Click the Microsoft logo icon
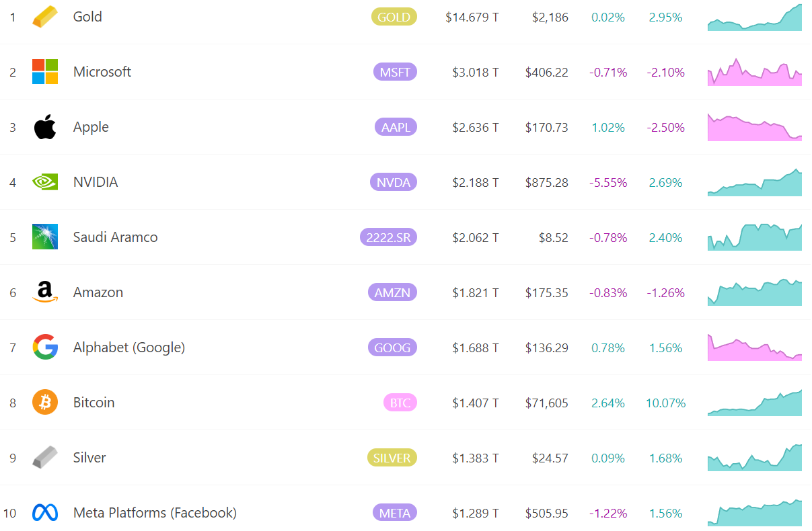Screen dimensions: 812x531 pos(45,72)
